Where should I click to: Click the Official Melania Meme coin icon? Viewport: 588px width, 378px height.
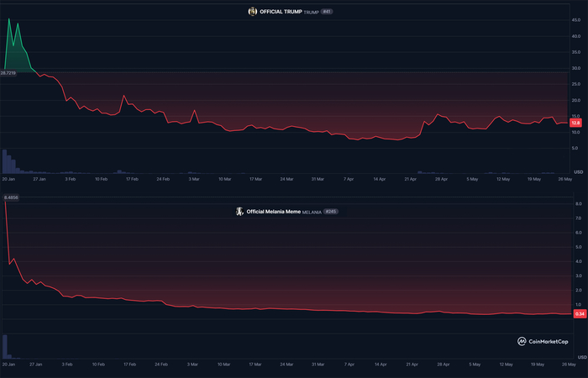[x=239, y=212]
